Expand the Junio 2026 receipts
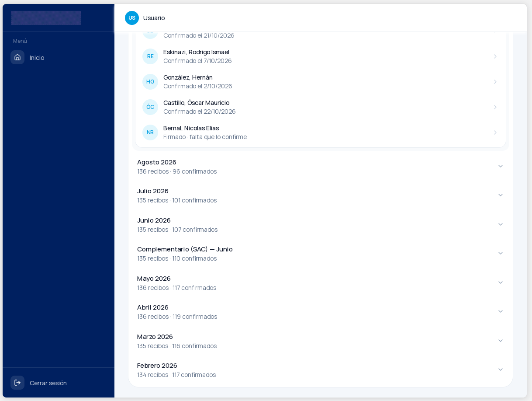This screenshot has width=532, height=401. (321, 225)
